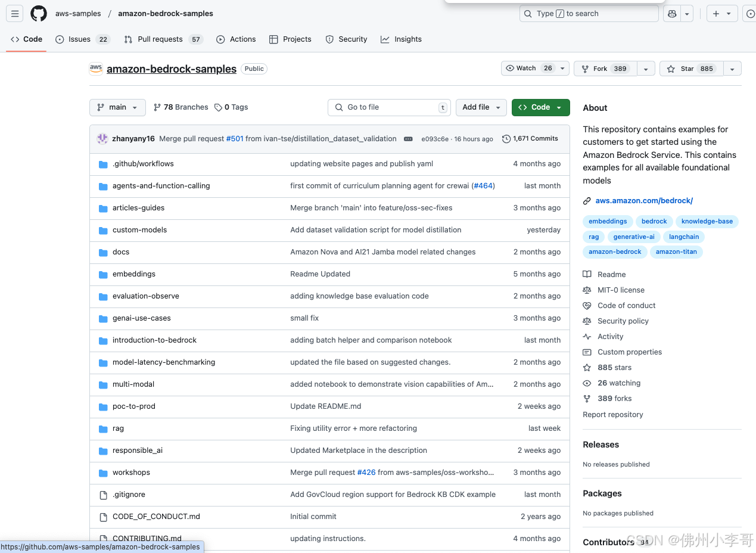The height and width of the screenshot is (553, 756).
Task: Click the Security policy scale icon
Action: click(x=587, y=321)
